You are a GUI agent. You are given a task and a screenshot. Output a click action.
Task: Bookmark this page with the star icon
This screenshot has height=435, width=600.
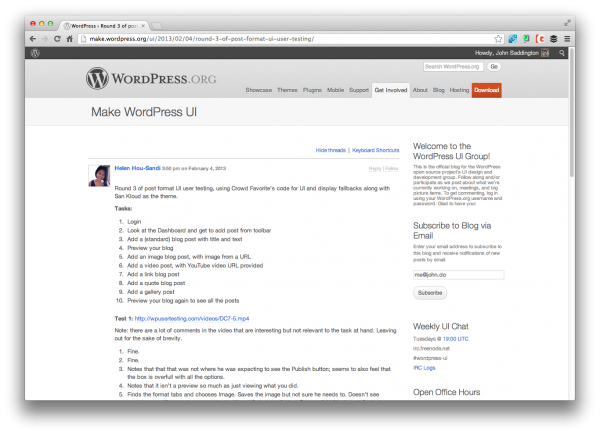coord(498,39)
